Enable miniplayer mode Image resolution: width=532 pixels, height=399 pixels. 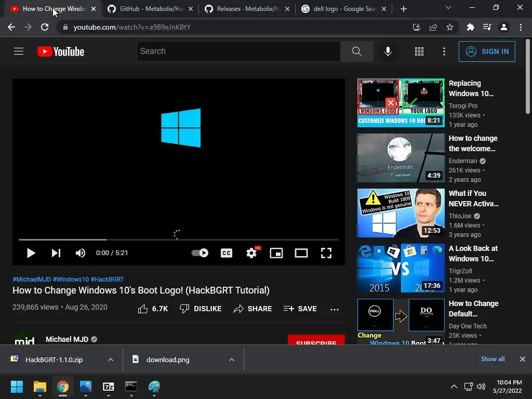click(276, 253)
